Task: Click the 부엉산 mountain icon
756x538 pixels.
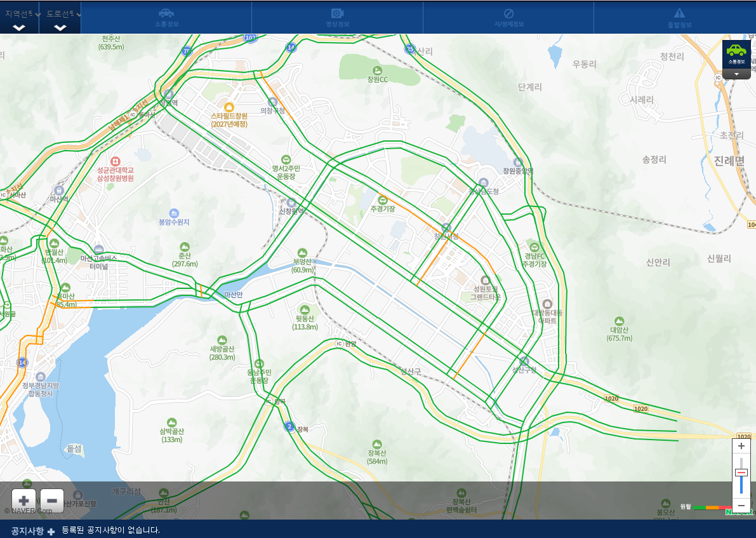Action: tap(302, 253)
